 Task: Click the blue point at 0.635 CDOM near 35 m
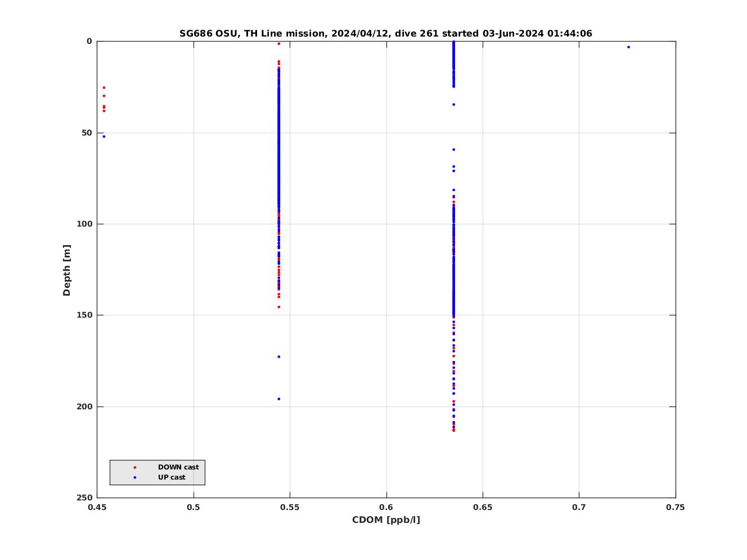pos(453,105)
